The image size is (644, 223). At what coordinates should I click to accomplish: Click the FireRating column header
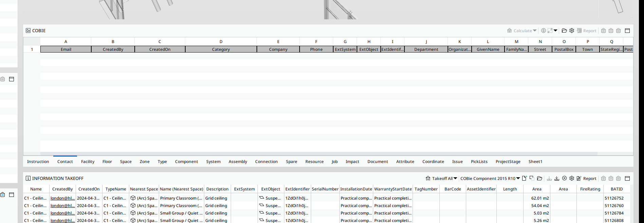(x=590, y=189)
